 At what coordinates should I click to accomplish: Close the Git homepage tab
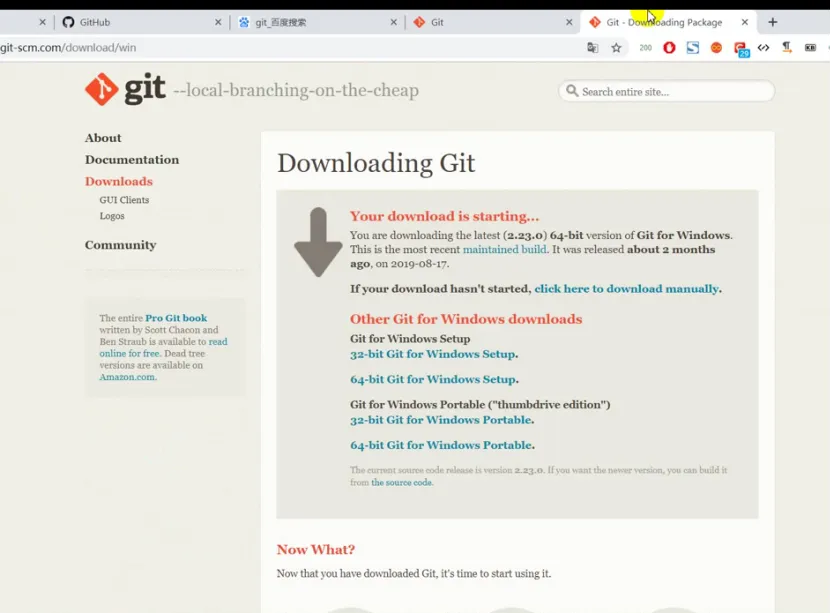click(569, 22)
